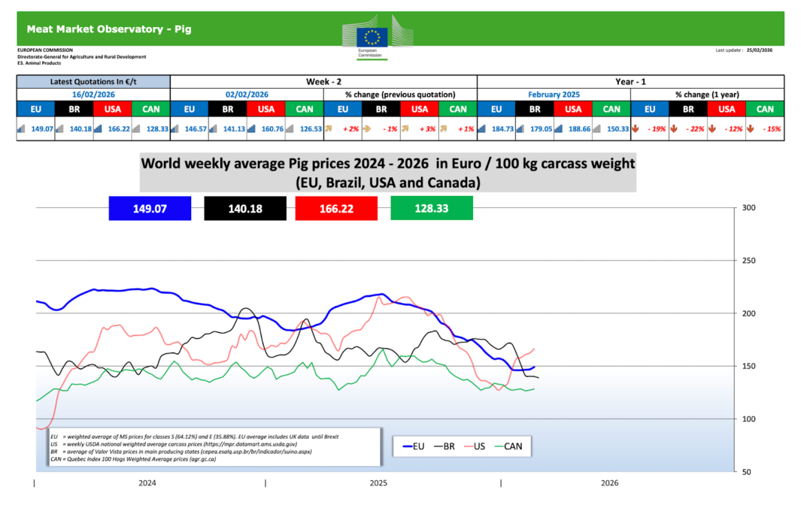801x532 pixels.
Task: Select the green 128.33 box above the chart
Action: click(x=432, y=207)
